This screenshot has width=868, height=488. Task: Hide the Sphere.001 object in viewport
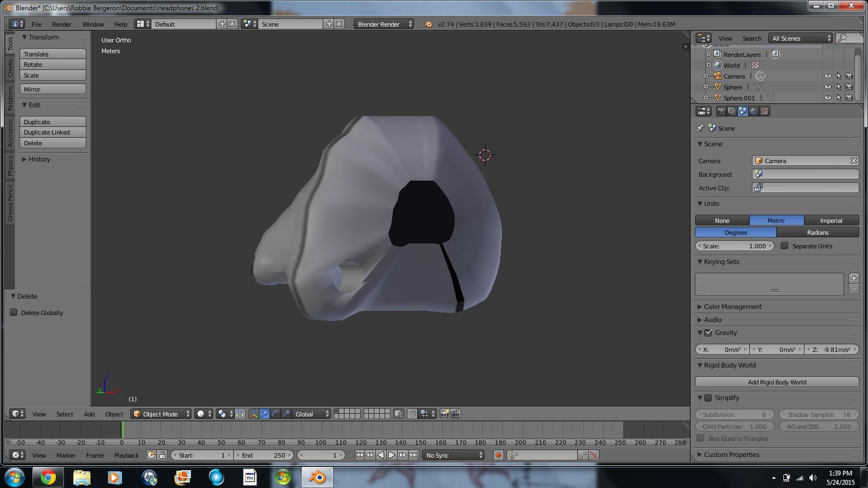[x=828, y=98]
